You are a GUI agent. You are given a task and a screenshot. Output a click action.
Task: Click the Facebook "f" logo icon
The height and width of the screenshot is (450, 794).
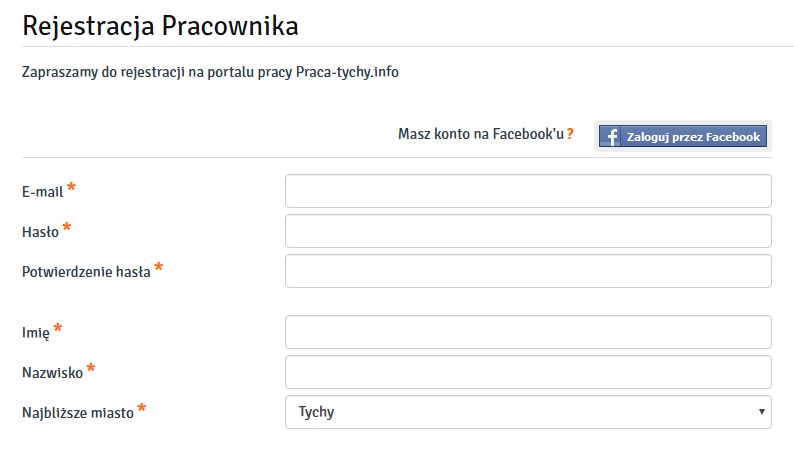611,137
